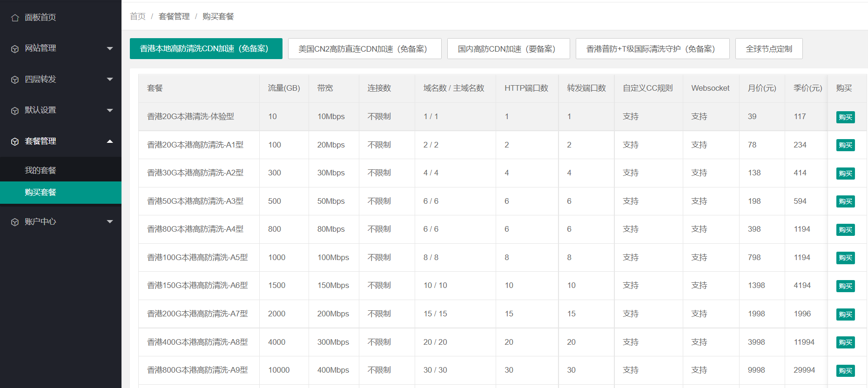The height and width of the screenshot is (388, 868).
Task: Click the cube icon beside 账户中心
Action: pyautogui.click(x=15, y=222)
